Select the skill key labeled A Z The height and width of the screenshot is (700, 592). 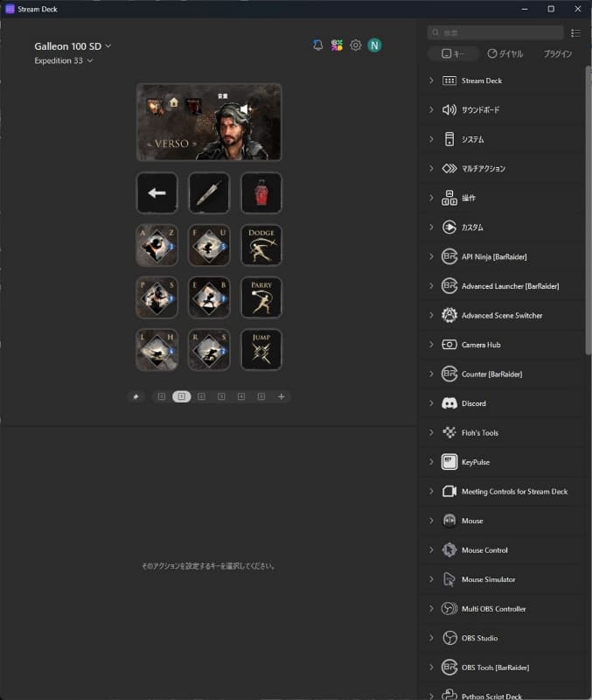[x=157, y=245]
